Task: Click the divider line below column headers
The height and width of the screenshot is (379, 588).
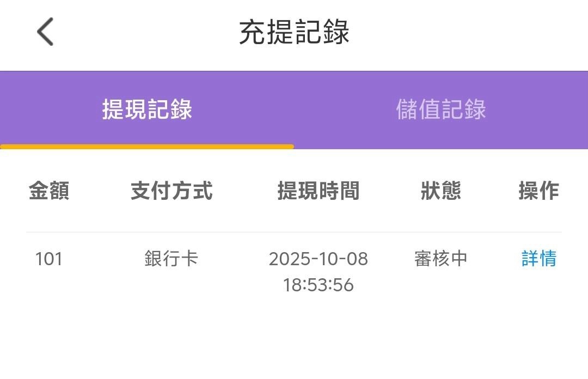Action: (x=294, y=233)
